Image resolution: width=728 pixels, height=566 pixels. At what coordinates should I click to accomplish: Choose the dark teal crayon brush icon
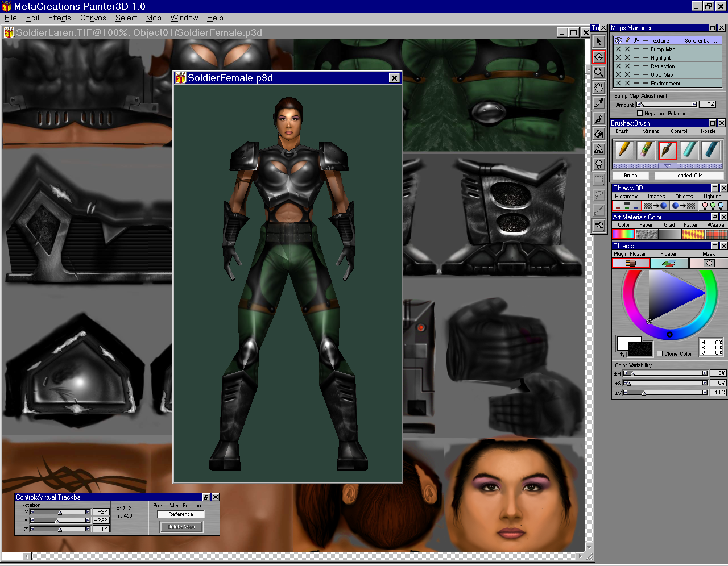711,150
